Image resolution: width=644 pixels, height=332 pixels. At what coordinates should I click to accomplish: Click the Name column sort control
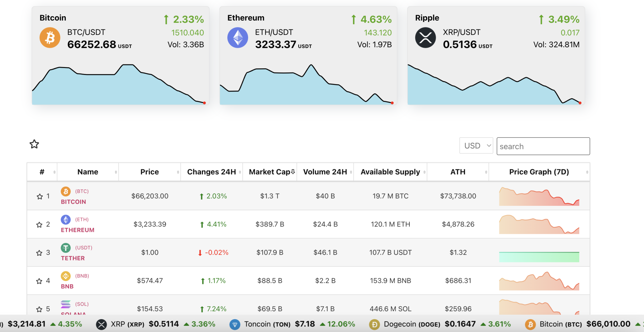(x=115, y=172)
